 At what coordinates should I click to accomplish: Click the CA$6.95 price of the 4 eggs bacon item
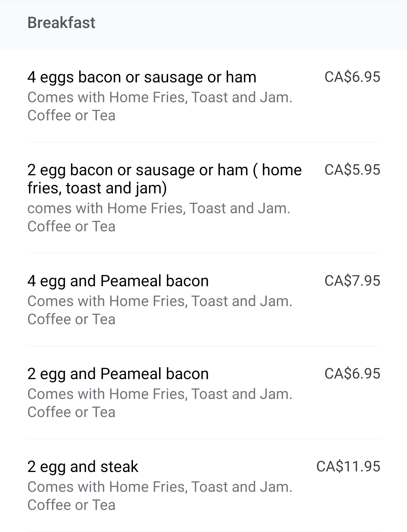point(352,77)
